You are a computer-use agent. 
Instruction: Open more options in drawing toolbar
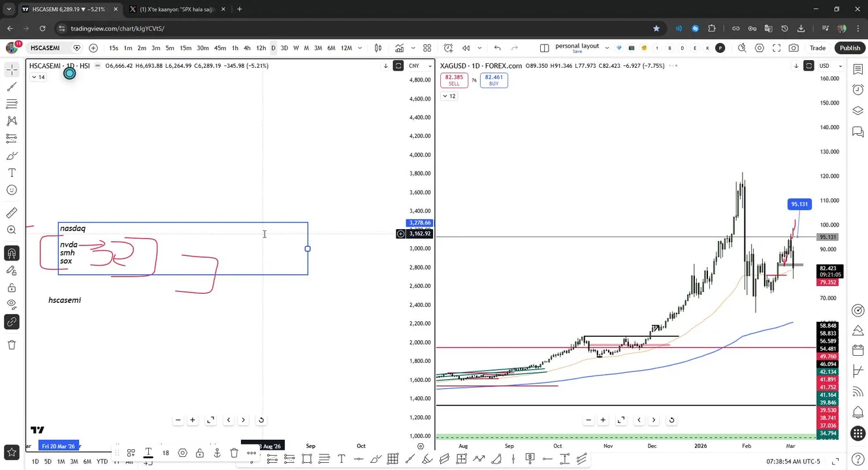[251, 453]
